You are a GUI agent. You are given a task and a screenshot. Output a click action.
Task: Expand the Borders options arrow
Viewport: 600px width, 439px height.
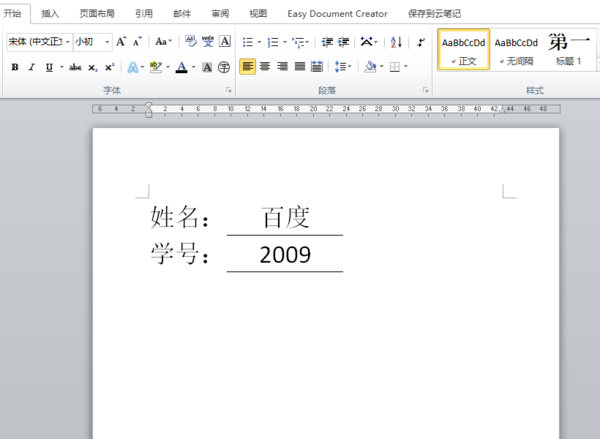point(406,67)
